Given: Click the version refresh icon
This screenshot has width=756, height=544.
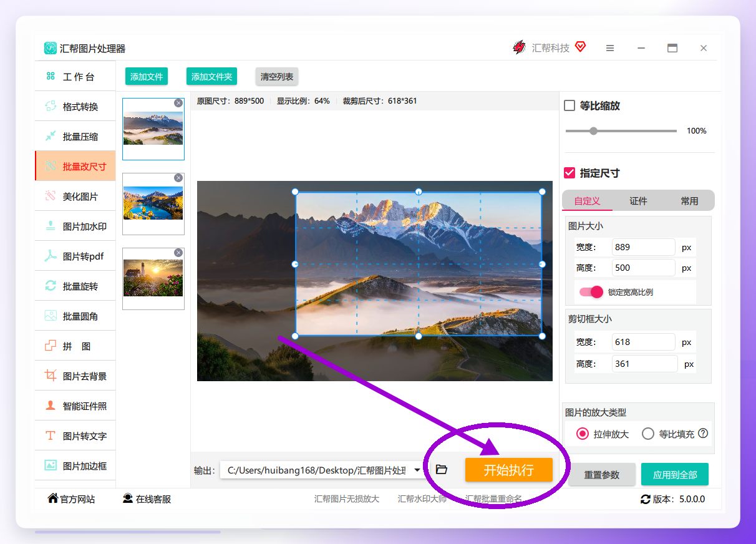Looking at the screenshot, I should (646, 499).
